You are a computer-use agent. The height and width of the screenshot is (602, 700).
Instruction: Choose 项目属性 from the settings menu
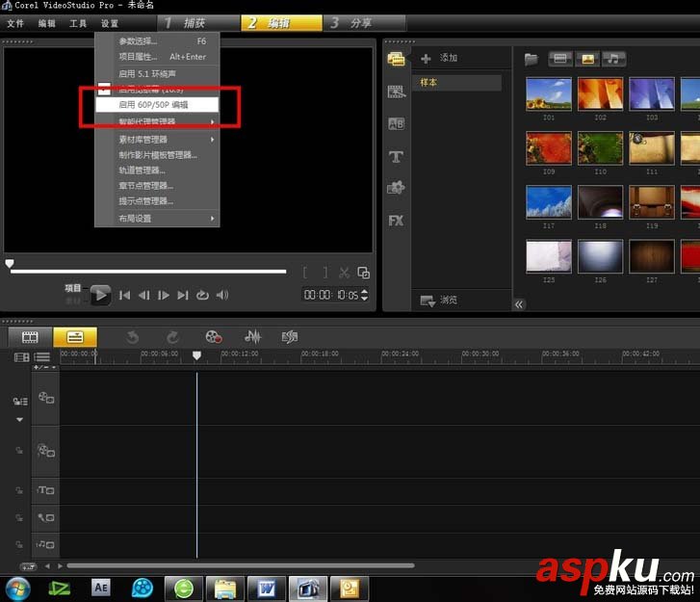[157, 57]
